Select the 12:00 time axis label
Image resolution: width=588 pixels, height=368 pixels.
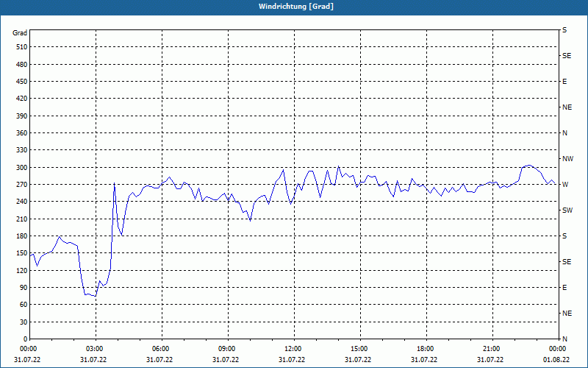293,349
